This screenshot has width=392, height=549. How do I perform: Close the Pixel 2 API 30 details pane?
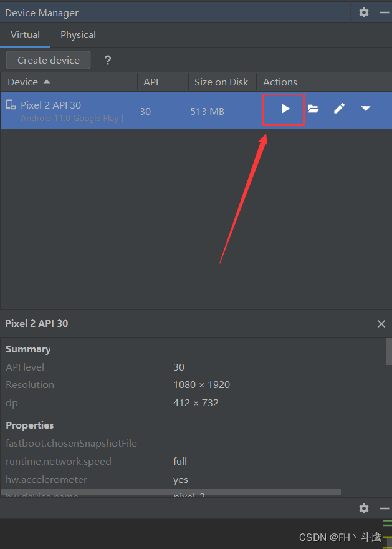coord(381,324)
